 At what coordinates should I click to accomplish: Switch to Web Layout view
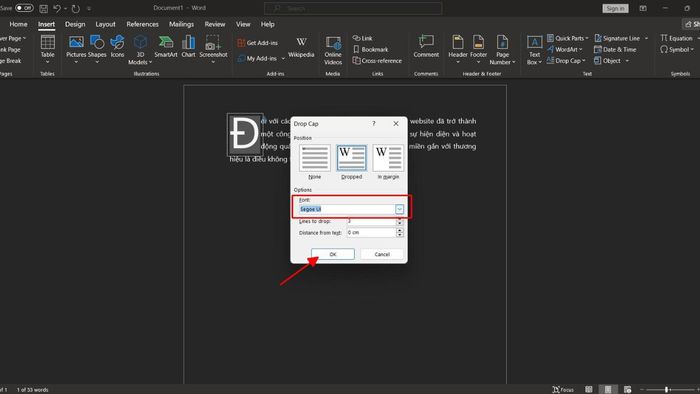(627, 390)
